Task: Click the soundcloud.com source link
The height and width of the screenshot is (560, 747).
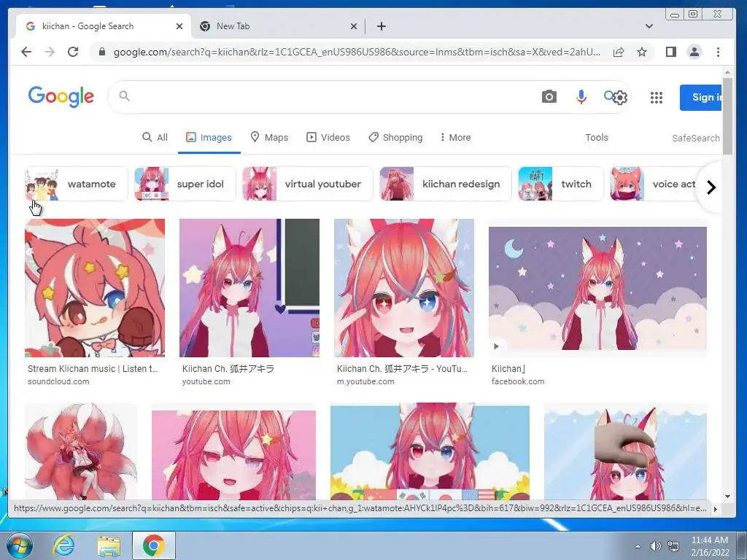Action: click(58, 381)
